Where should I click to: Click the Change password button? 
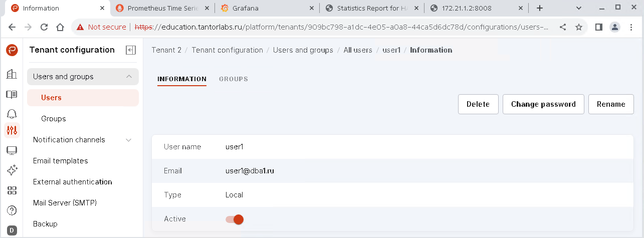(x=543, y=104)
